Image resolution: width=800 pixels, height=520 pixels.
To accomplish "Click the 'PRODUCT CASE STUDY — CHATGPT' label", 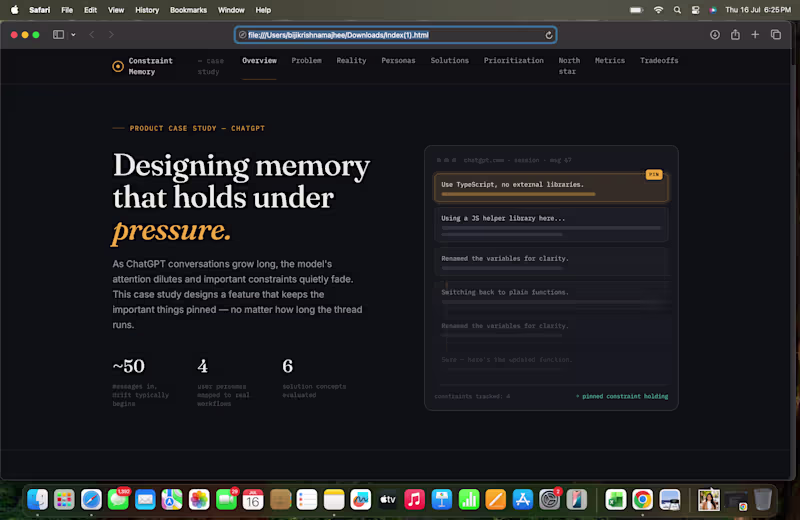I will [x=197, y=128].
